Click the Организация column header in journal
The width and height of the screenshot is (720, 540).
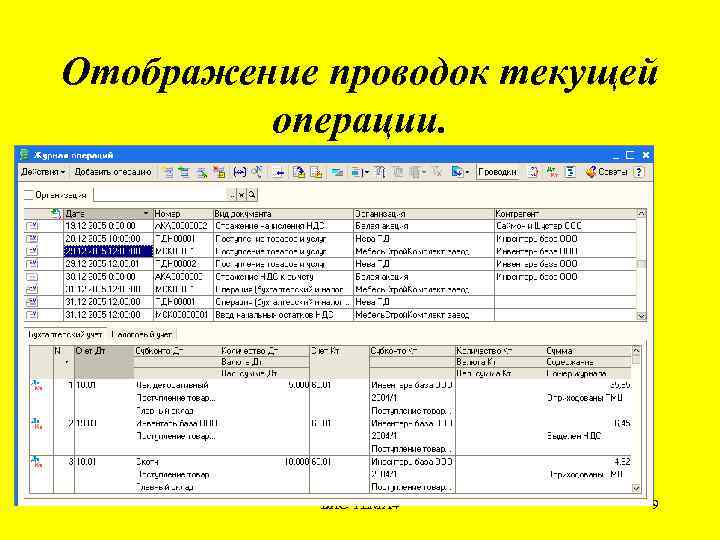pos(424,214)
